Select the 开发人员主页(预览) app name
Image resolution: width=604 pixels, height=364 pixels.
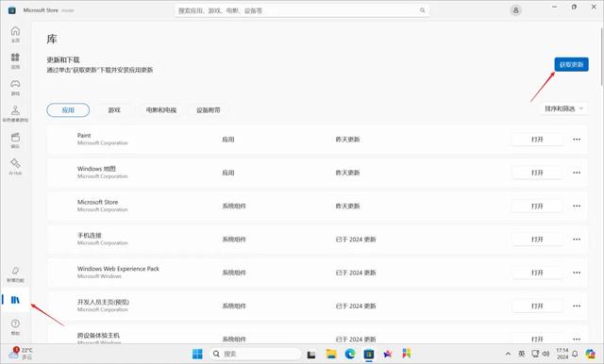point(103,302)
